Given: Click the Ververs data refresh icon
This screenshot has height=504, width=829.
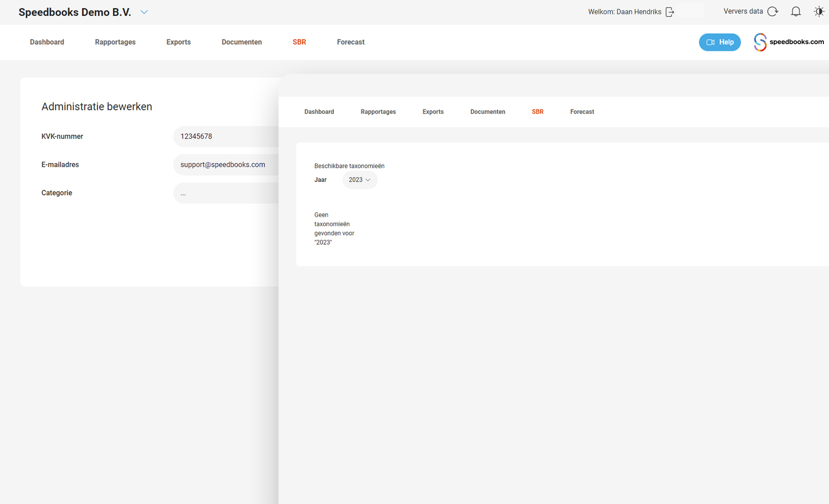Looking at the screenshot, I should click(772, 12).
